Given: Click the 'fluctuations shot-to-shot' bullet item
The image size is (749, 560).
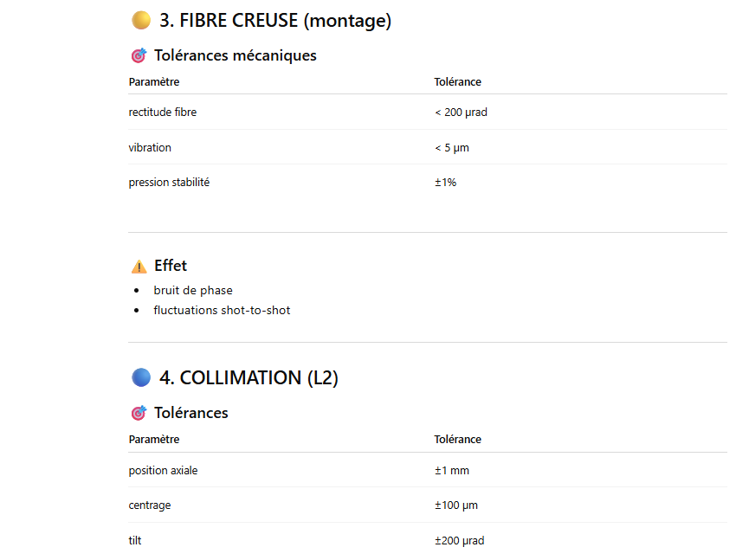Looking at the screenshot, I should point(222,311).
